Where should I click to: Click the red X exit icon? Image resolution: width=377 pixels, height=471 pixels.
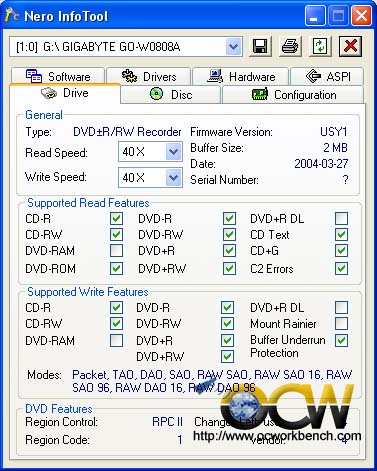[x=350, y=46]
